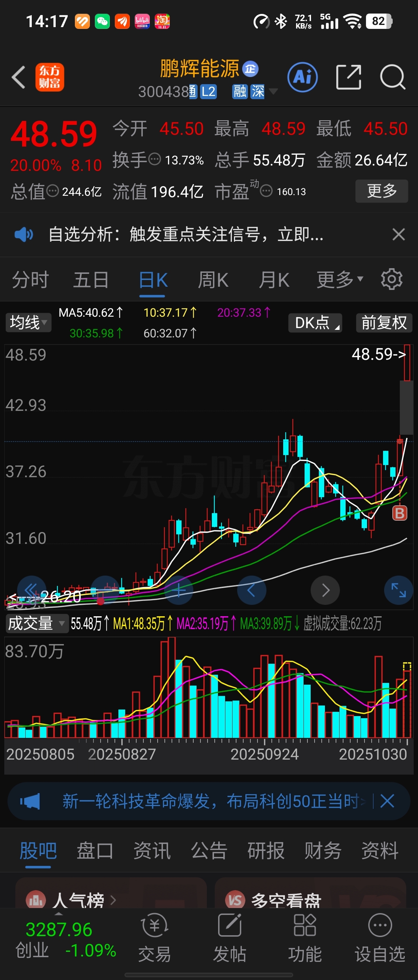Open the 交易 trade icon
This screenshot has height=980, width=418.
(x=154, y=925)
